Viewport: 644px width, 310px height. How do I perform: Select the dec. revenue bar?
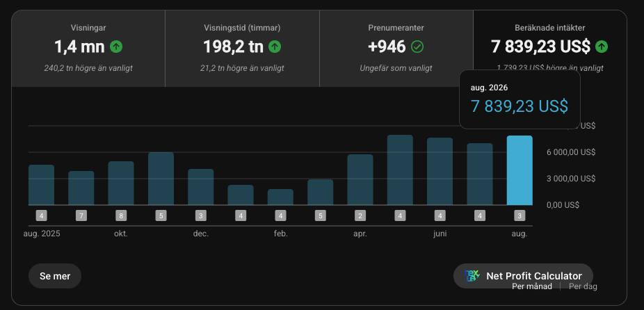coord(201,187)
